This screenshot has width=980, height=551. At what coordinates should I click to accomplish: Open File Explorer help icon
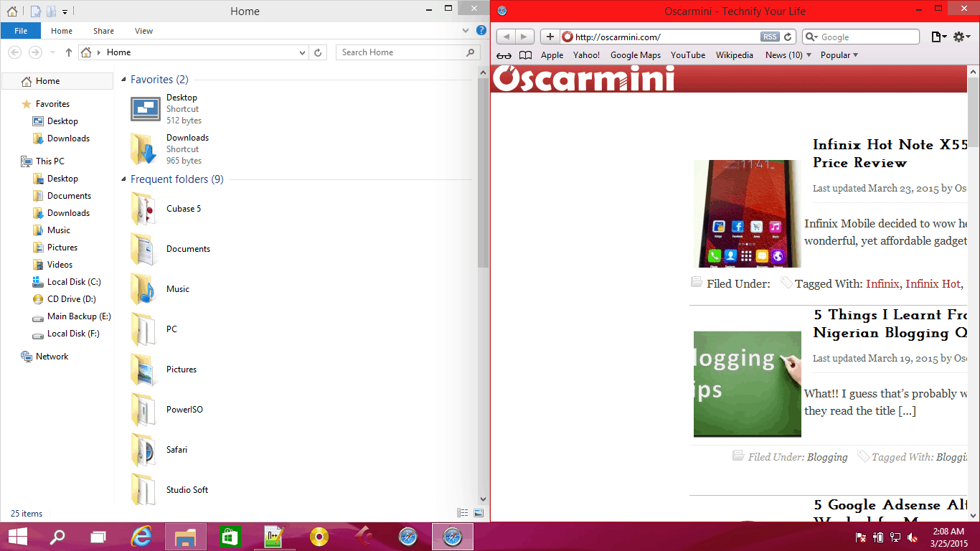481,31
